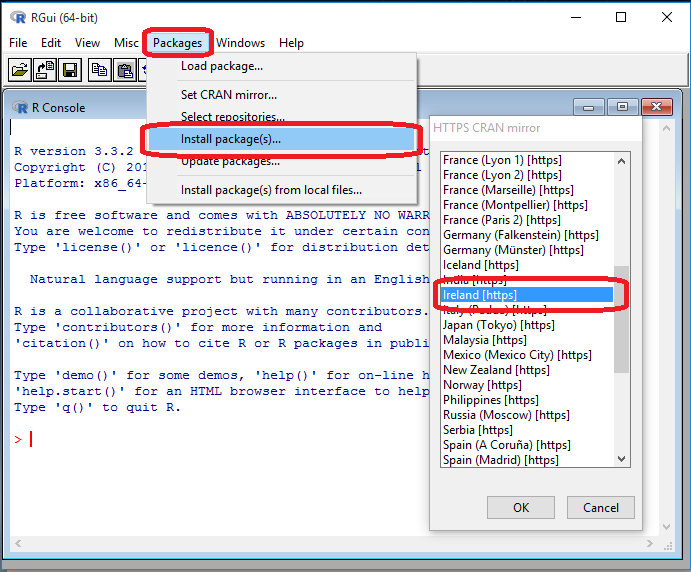Select New Zealand [https] mirror
Screen dimensions: 691x572
(527, 370)
